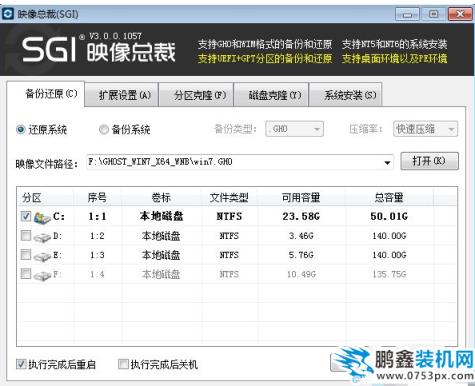Viewport: 475px width, 386px height.
Task: Check the E: partition checkbox
Action: tap(26, 255)
